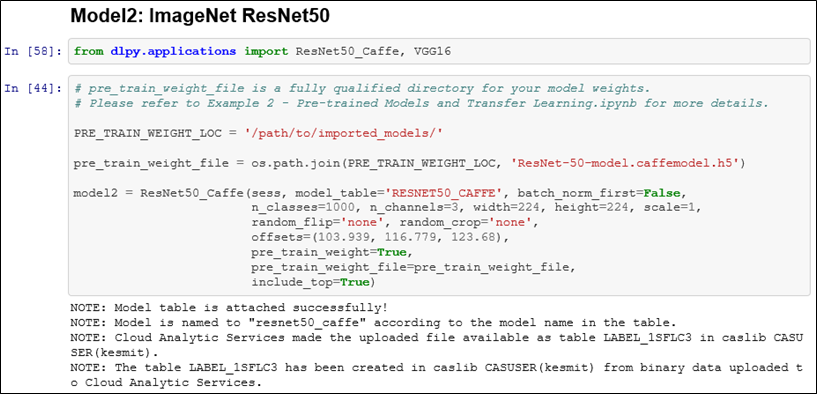Screen dimensions: 817x394
Task: Click the include_top=True line
Action: [x=314, y=282]
